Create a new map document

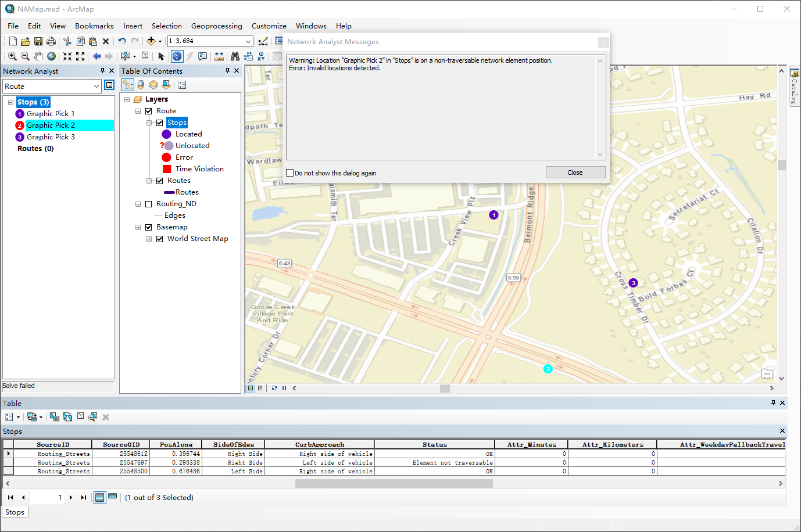(13, 41)
